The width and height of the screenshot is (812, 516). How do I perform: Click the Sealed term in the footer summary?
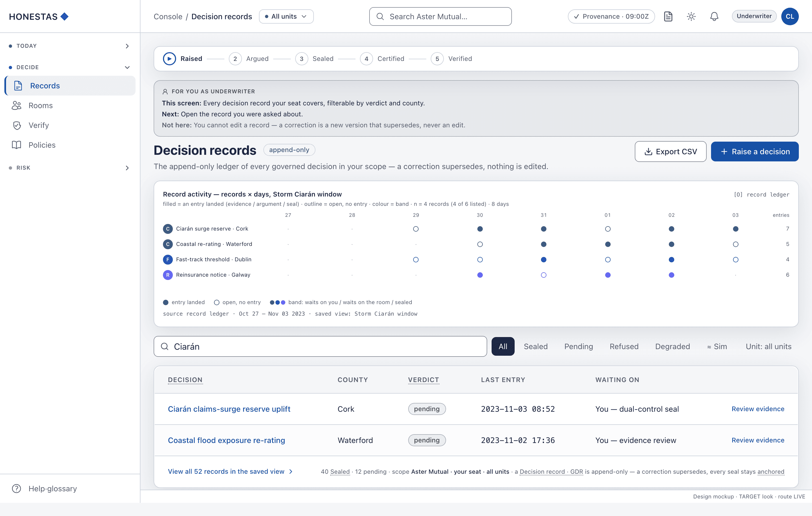tap(340, 472)
